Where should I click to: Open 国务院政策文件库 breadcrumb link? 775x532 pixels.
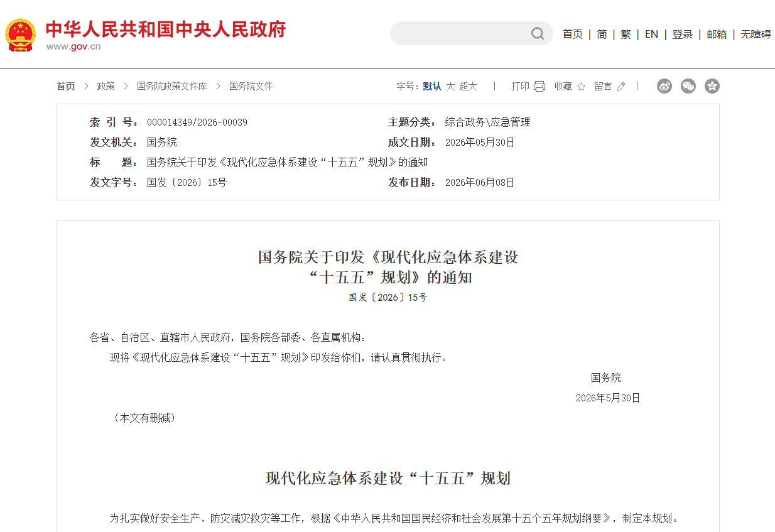click(x=172, y=87)
